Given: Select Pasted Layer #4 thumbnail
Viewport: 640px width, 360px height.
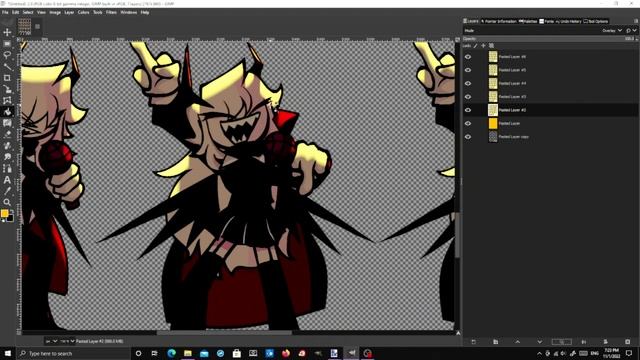Looking at the screenshot, I should click(493, 83).
